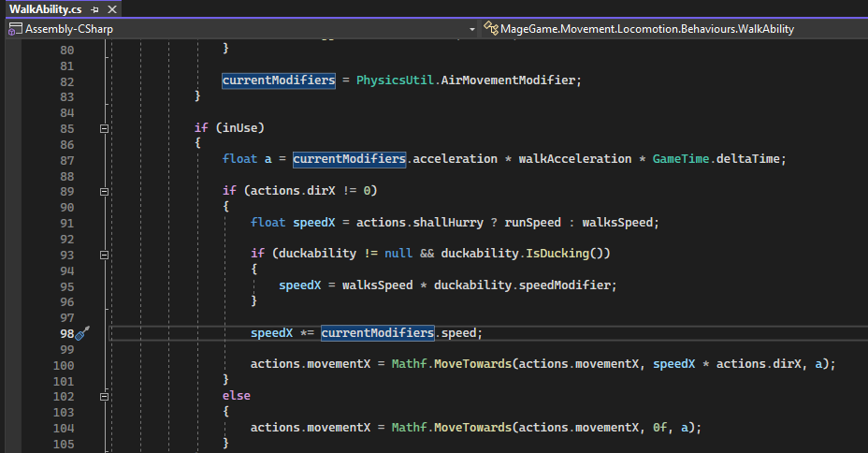This screenshot has width=868, height=453.
Task: Collapse the 'if (inUse)' block on line 85
Action: pyautogui.click(x=104, y=128)
